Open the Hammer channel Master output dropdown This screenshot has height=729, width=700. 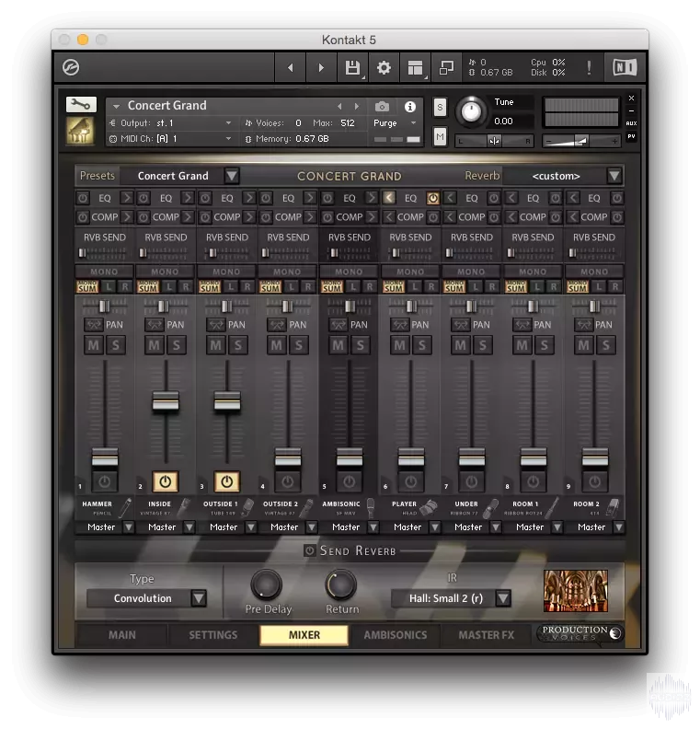pyautogui.click(x=105, y=527)
